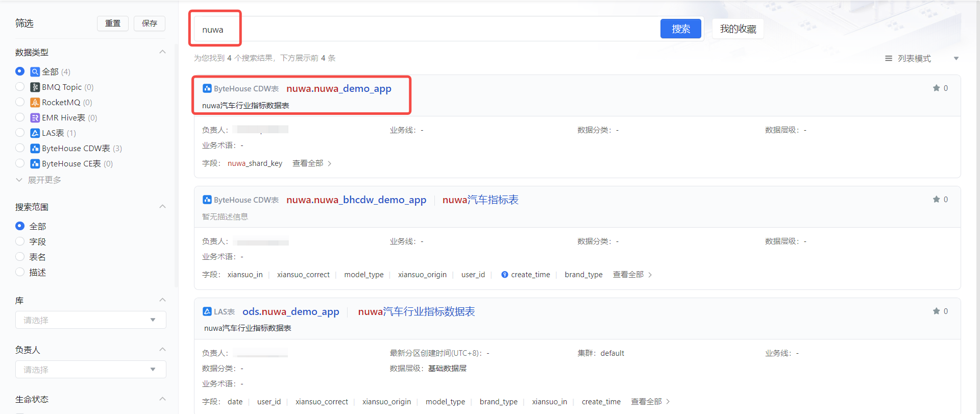Click the list mode icon near 列表模式
The image size is (980, 414).
point(888,59)
